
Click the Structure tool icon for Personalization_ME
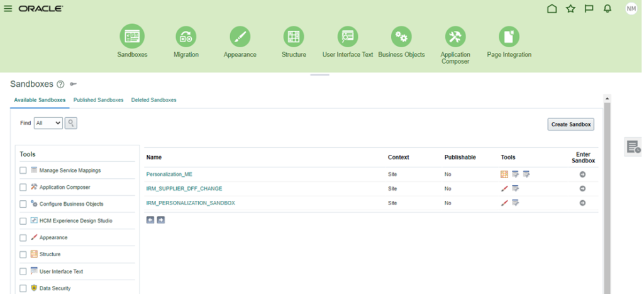pos(504,174)
